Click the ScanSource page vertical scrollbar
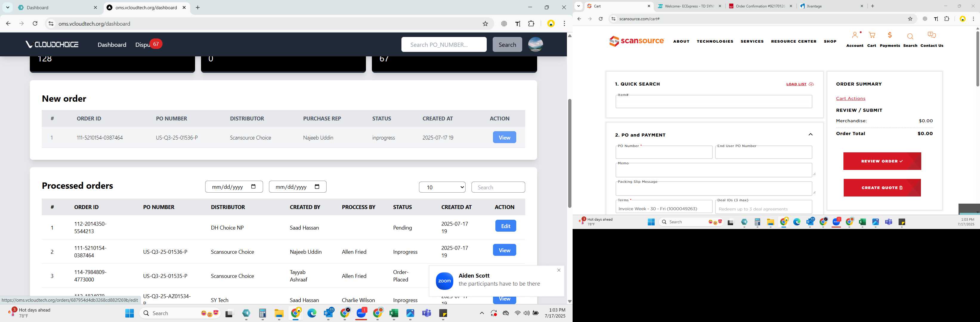 [977, 59]
